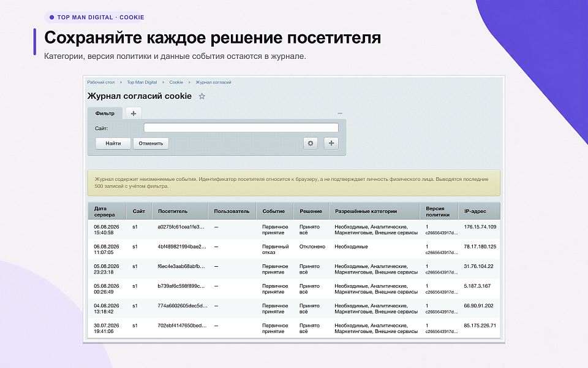Viewport: 588px width, 368px height.
Task: Click the yellow journal notice text
Action: pyautogui.click(x=292, y=183)
